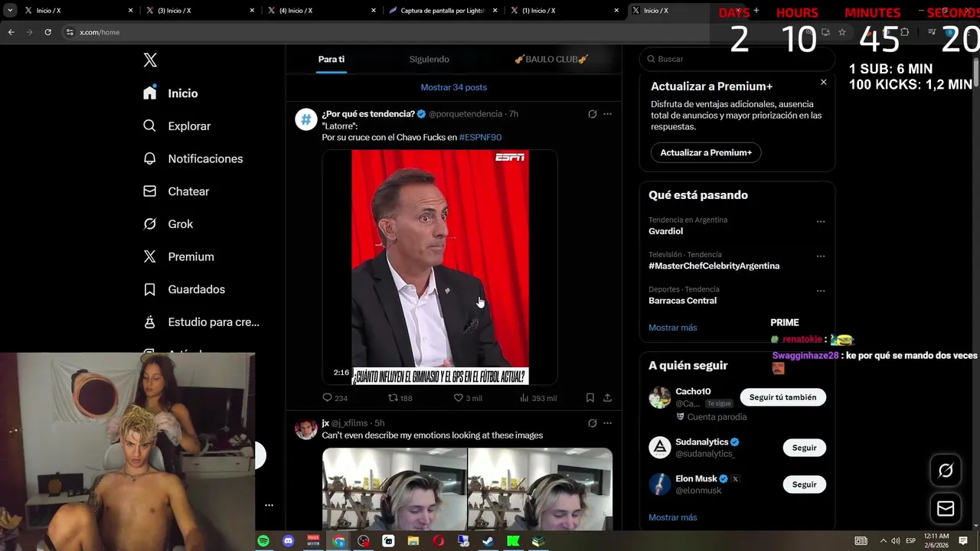This screenshot has height=551, width=980.
Task: Open the ¿Por qué es tendencia? profile avatar
Action: [306, 119]
